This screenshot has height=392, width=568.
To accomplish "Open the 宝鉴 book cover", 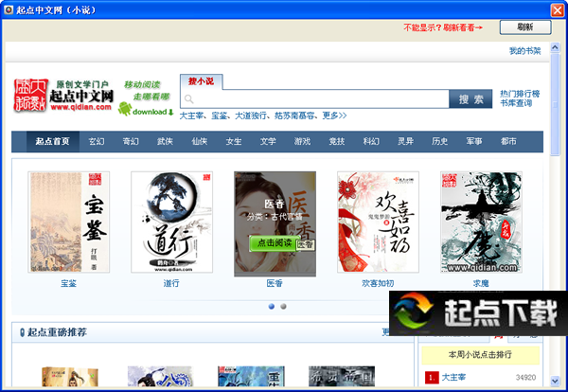I will [x=69, y=223].
